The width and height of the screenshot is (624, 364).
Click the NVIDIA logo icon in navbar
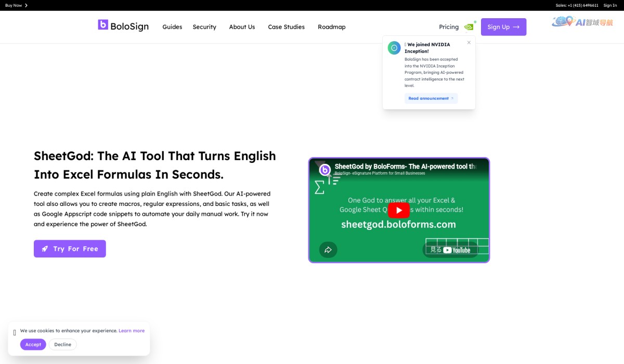click(469, 27)
